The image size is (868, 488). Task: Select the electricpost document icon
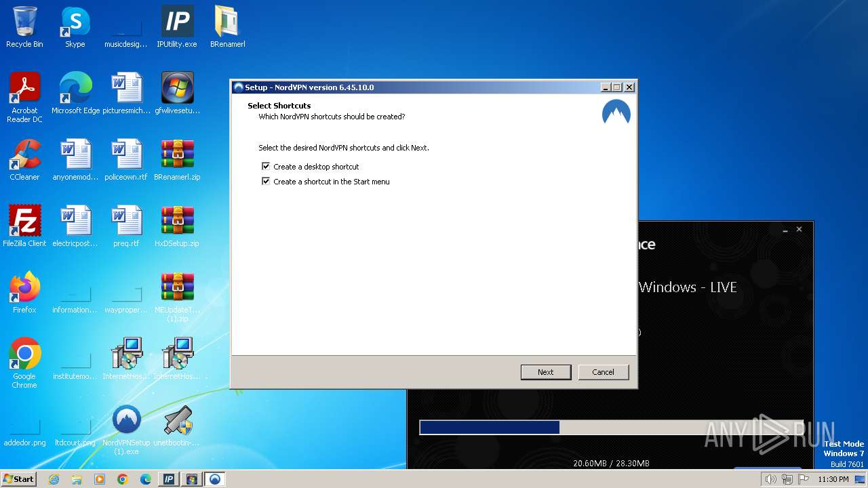pyautogui.click(x=75, y=226)
